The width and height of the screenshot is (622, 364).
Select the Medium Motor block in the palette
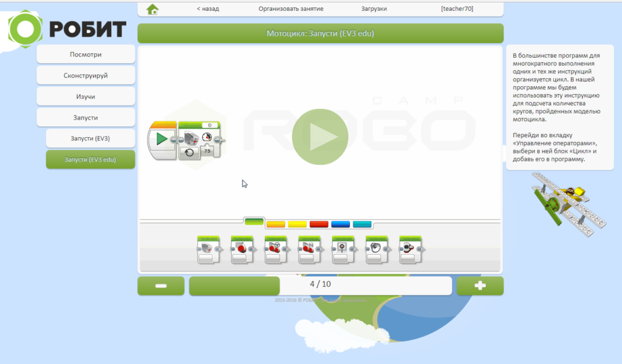tap(209, 250)
